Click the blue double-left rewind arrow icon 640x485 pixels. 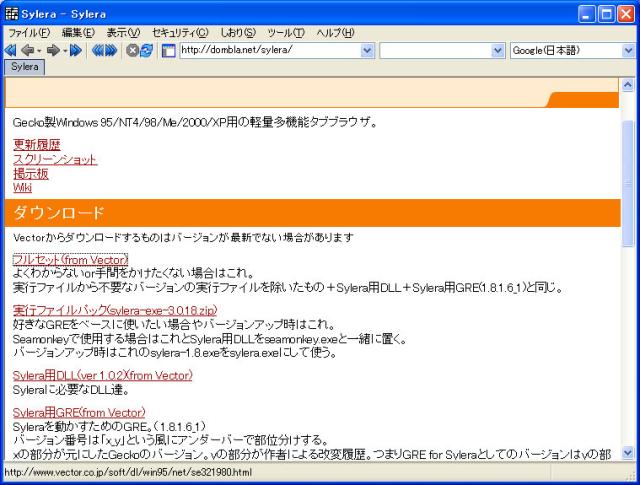point(10,50)
